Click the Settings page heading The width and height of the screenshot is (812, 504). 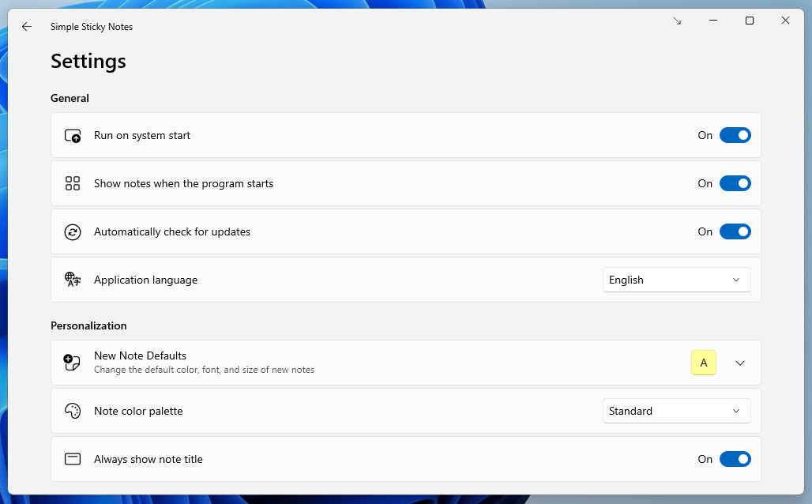pos(88,61)
